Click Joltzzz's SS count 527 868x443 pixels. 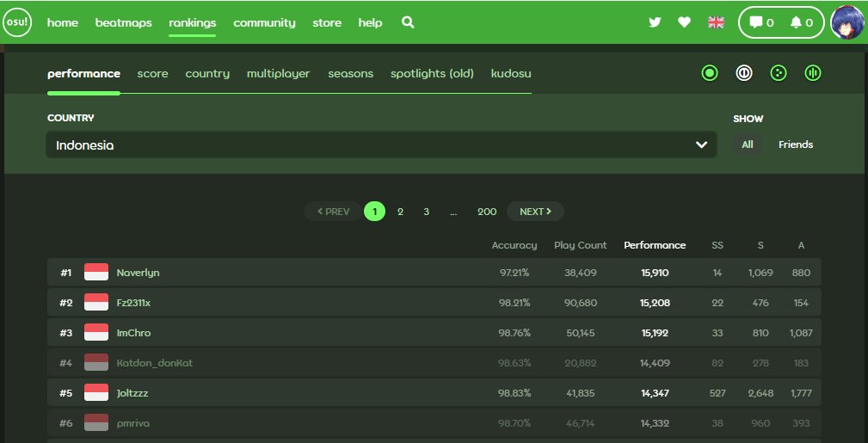(x=717, y=393)
